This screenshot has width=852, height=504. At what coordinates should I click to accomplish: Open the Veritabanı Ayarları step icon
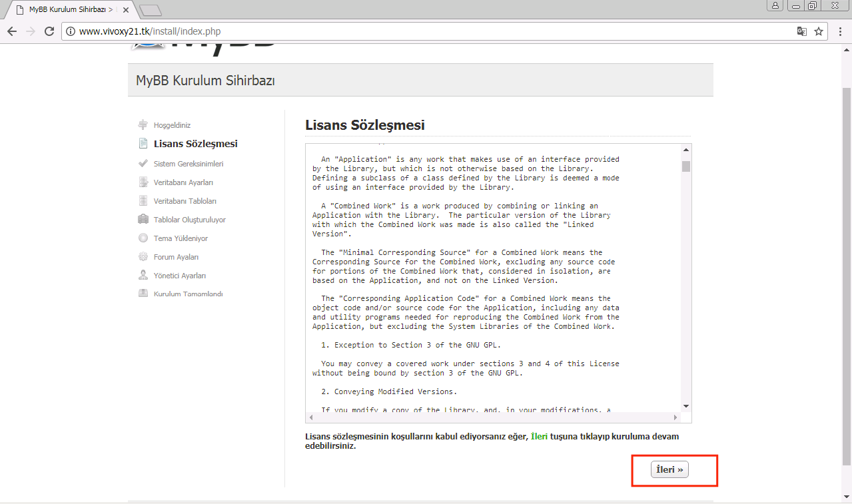[x=143, y=182]
